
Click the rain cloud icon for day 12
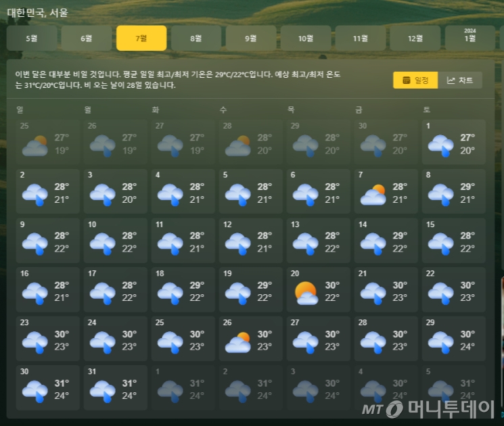pyautogui.click(x=238, y=243)
